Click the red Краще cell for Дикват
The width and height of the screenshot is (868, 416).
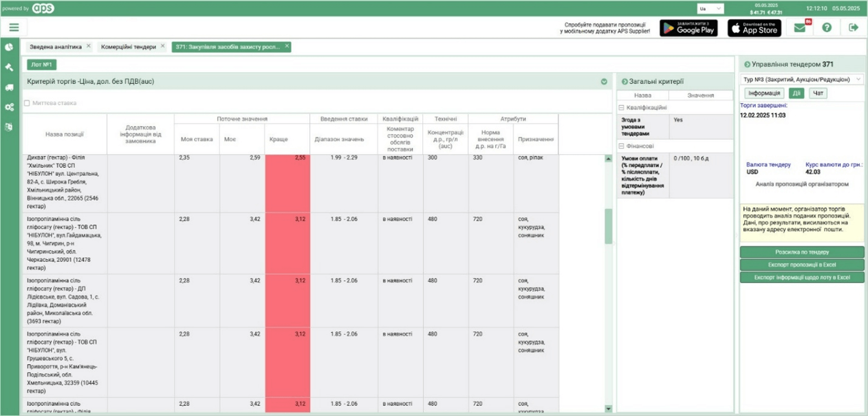pos(287,183)
